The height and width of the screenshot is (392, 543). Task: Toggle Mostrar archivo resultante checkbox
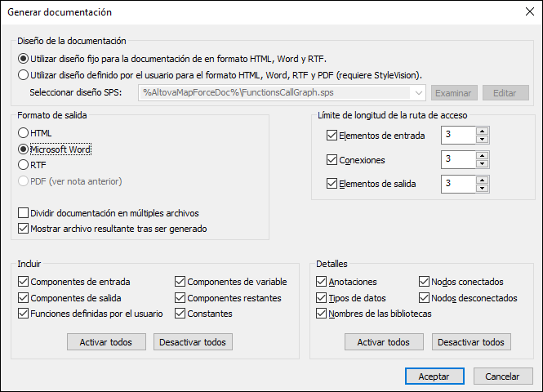click(x=23, y=229)
